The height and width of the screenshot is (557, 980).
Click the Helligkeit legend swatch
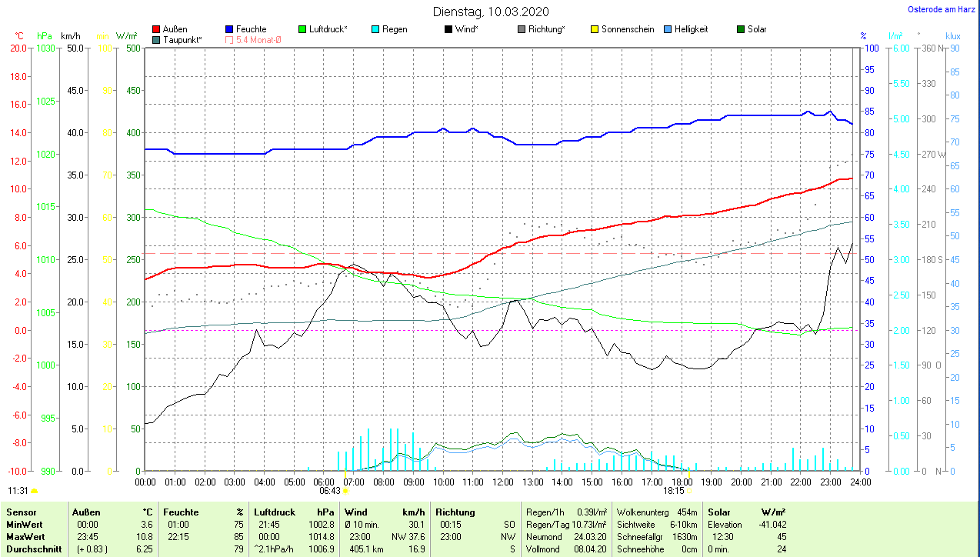pos(668,29)
